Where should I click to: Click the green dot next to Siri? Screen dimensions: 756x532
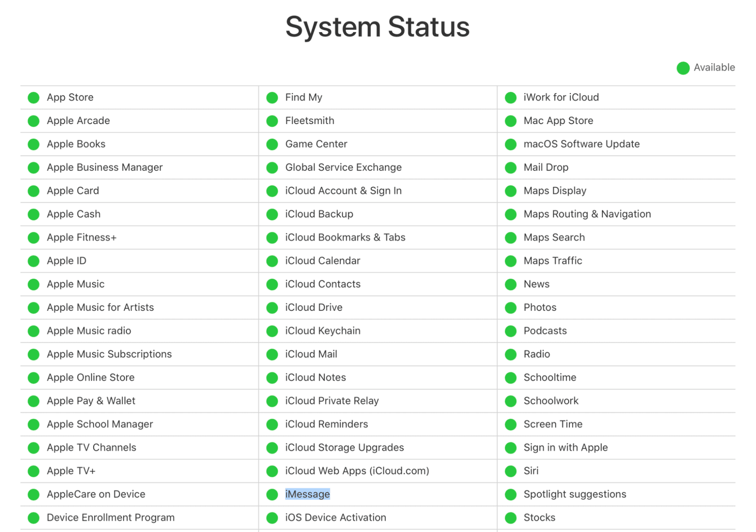point(511,471)
